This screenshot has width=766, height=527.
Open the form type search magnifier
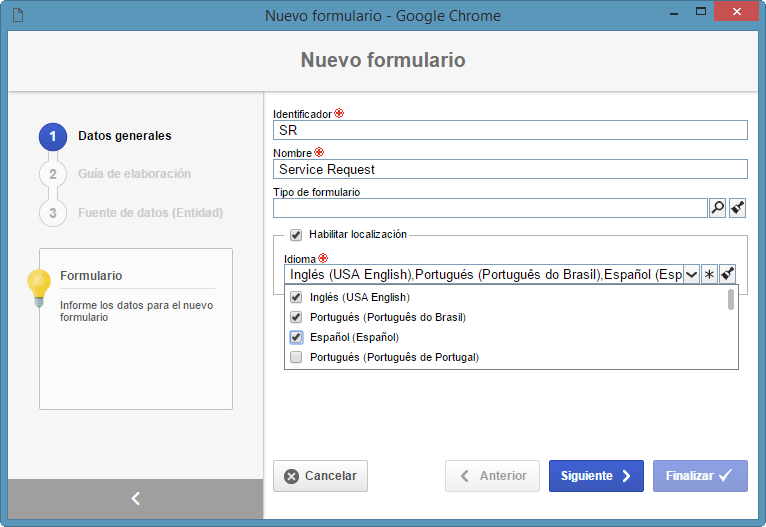(717, 208)
